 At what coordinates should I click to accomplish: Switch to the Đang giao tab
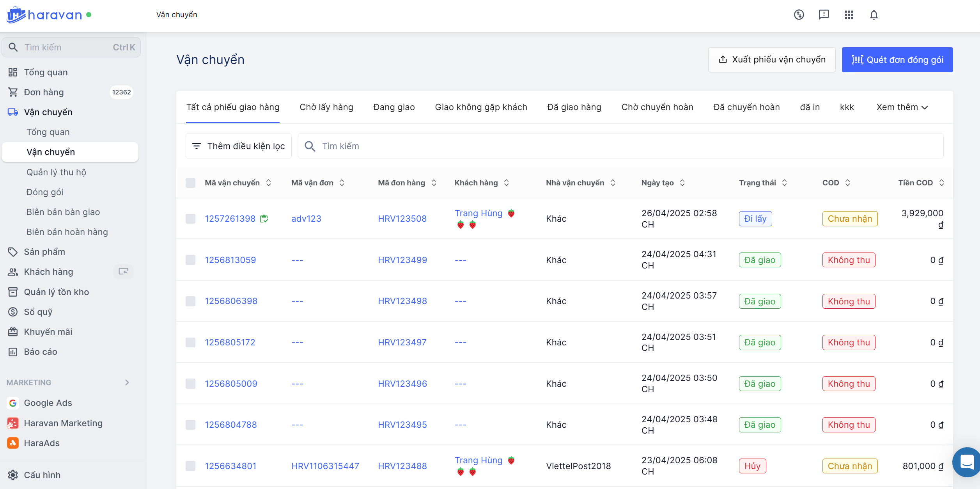tap(394, 107)
